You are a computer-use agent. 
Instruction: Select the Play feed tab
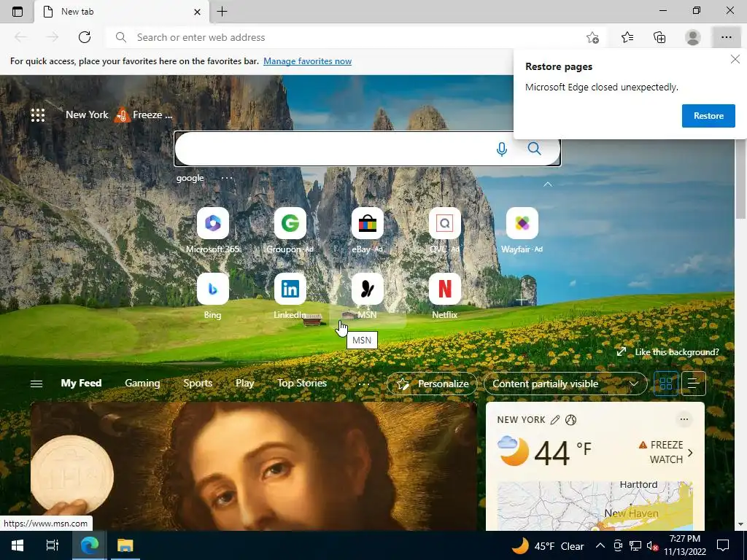[x=244, y=383]
